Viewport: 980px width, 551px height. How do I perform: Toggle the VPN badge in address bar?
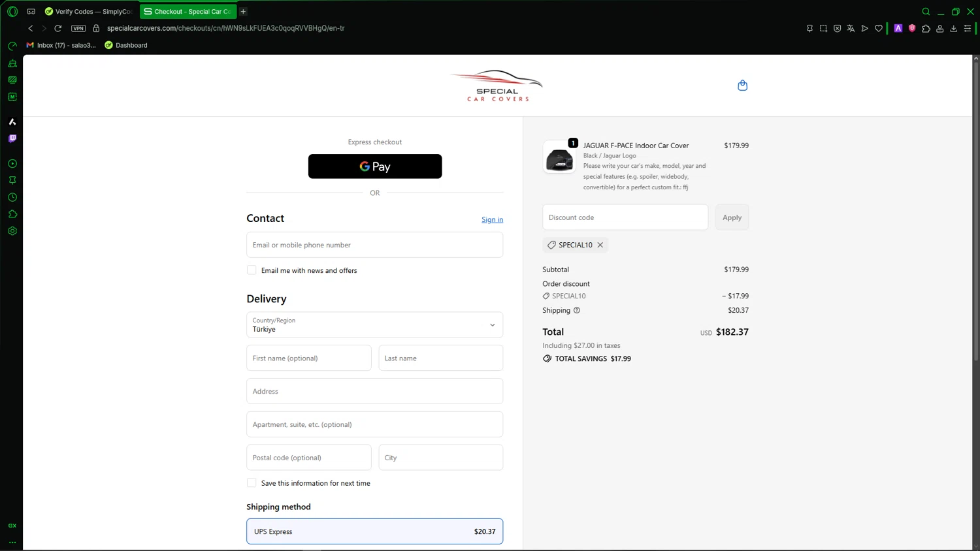pos(78,28)
